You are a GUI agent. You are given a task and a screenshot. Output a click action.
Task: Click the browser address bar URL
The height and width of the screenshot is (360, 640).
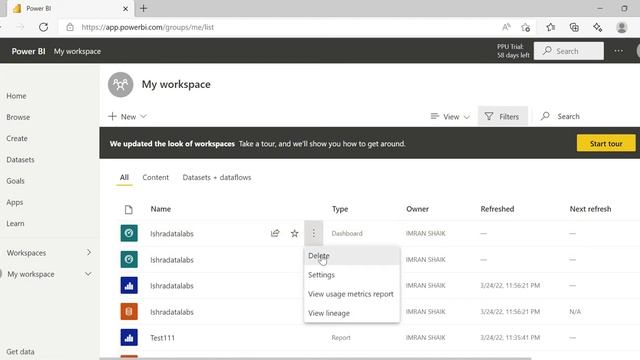point(148,27)
